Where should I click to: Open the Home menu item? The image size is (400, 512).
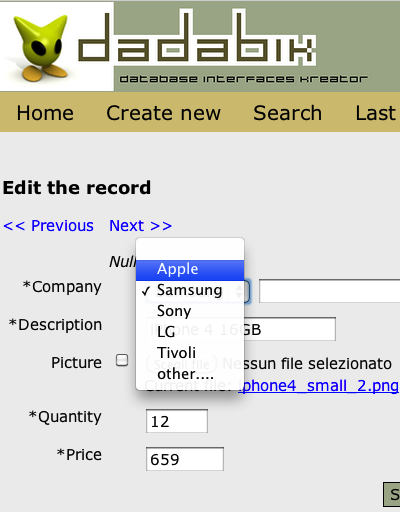(x=45, y=113)
